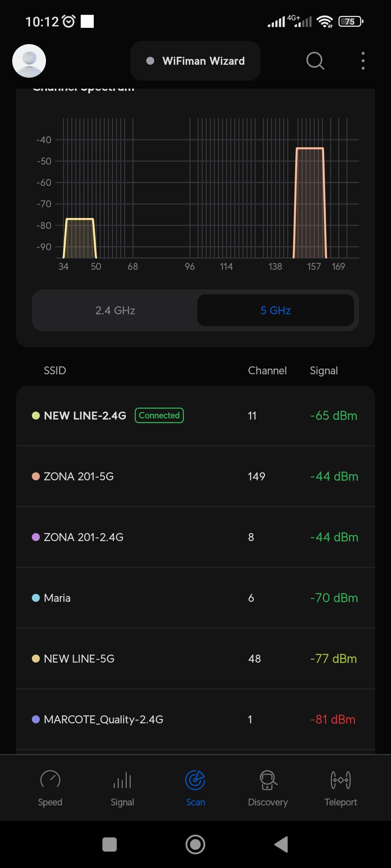Select the 5 GHz band toggle
The image size is (391, 868).
tap(276, 310)
